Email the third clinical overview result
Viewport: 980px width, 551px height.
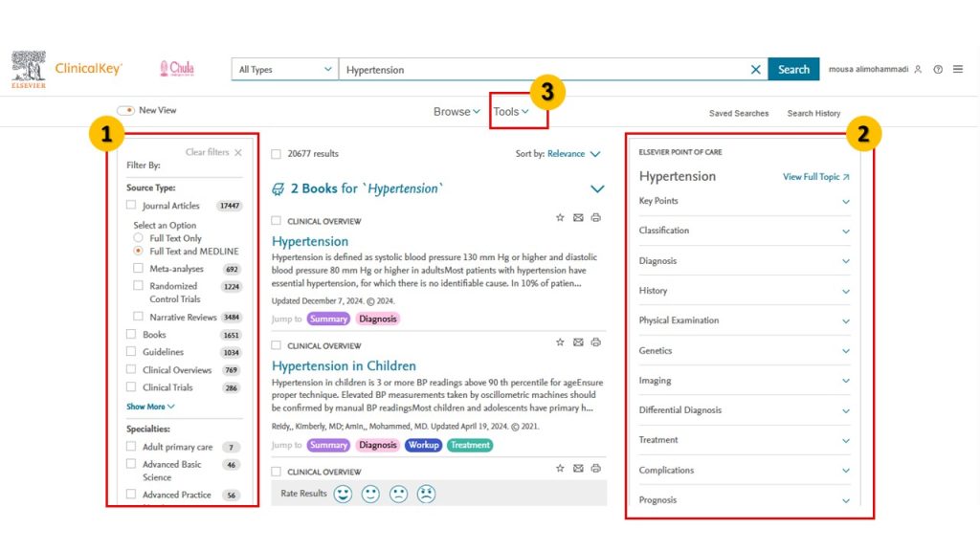578,468
